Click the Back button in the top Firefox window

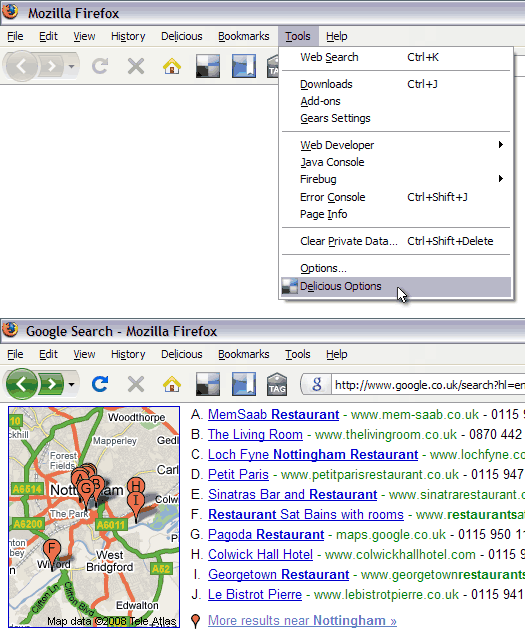tap(22, 66)
